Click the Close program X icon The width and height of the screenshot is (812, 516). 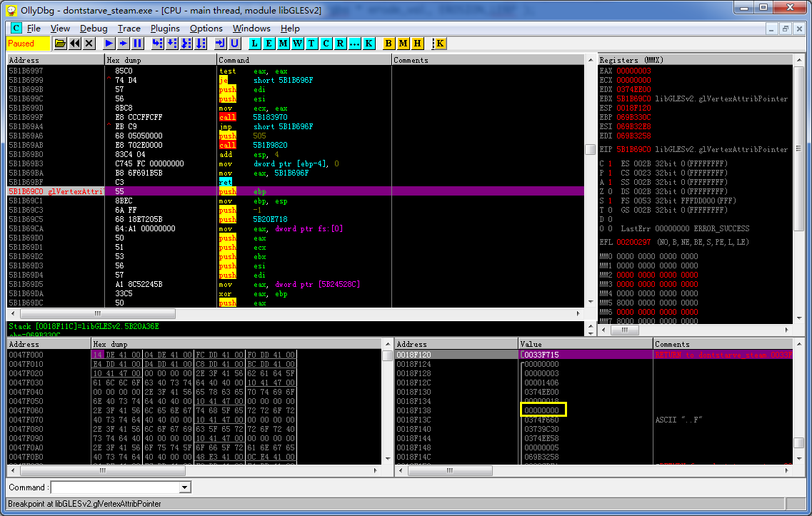point(89,44)
